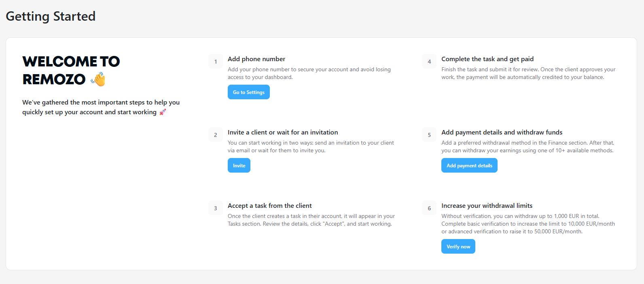The width and height of the screenshot is (644, 284).
Task: Click 'Accept a task from the client' heading
Action: tap(270, 206)
